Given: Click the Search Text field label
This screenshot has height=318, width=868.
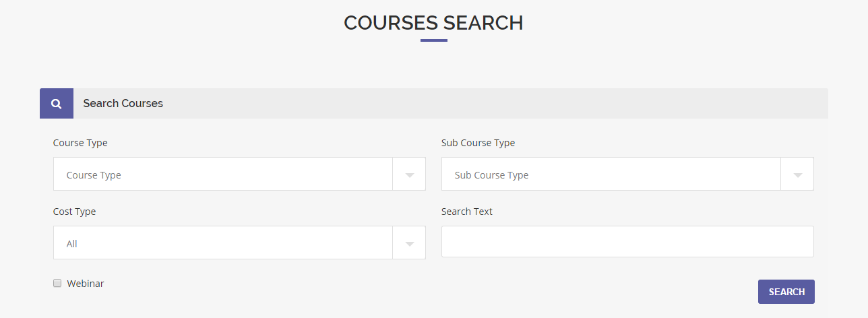Looking at the screenshot, I should pyautogui.click(x=467, y=212).
